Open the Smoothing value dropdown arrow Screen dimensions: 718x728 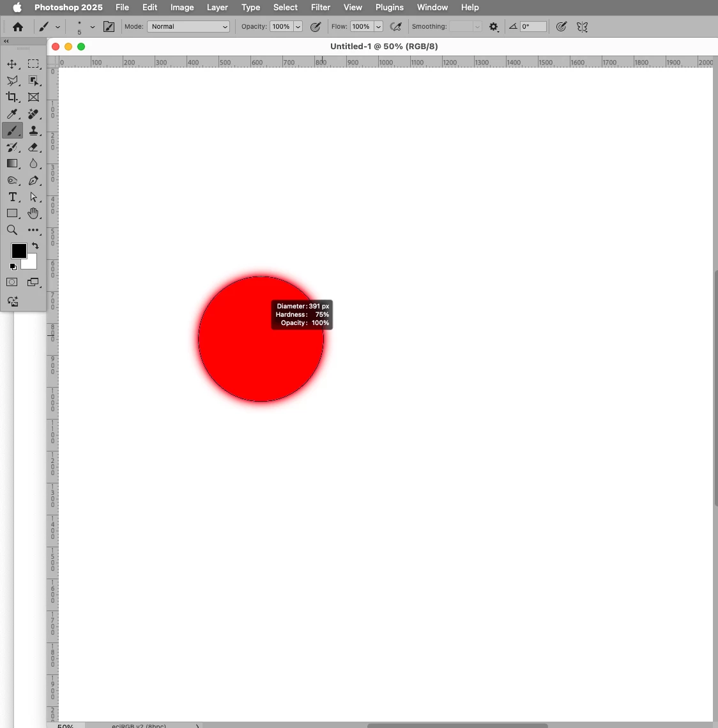pyautogui.click(x=477, y=26)
